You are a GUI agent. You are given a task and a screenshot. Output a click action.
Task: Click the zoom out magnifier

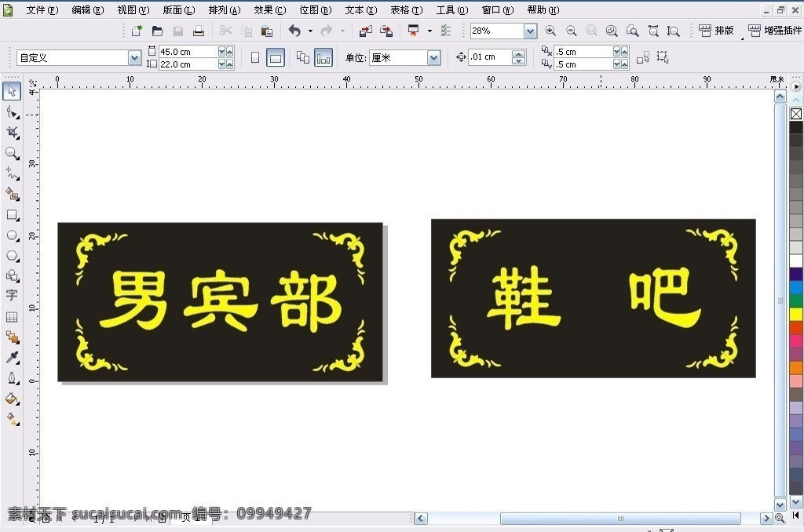572,31
